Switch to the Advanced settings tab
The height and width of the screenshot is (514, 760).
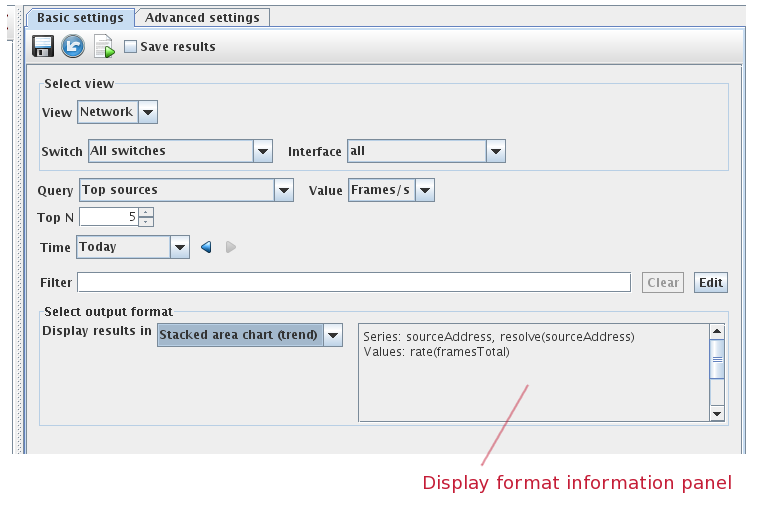[202, 17]
